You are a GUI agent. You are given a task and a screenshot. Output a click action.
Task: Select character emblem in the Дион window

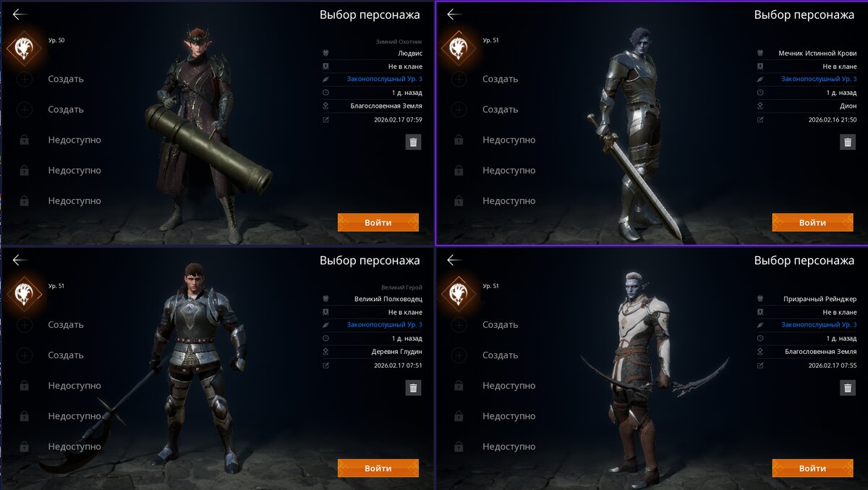click(458, 48)
